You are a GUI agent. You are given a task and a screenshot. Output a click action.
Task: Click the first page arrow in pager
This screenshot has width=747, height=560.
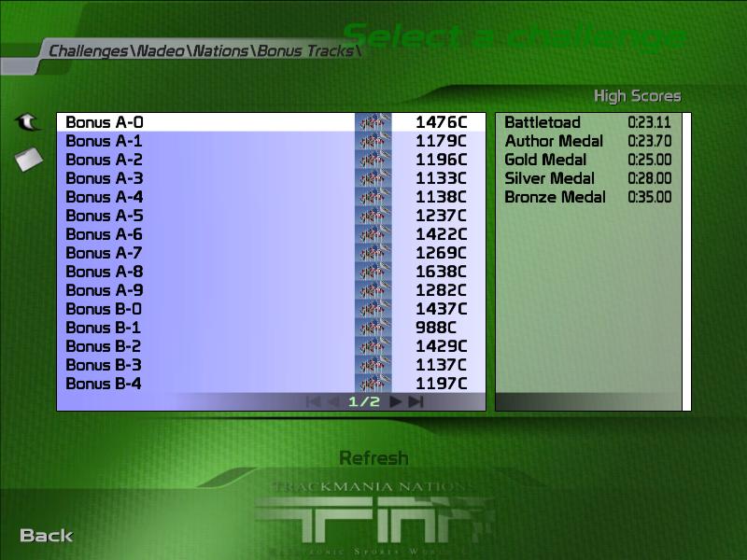(x=313, y=402)
